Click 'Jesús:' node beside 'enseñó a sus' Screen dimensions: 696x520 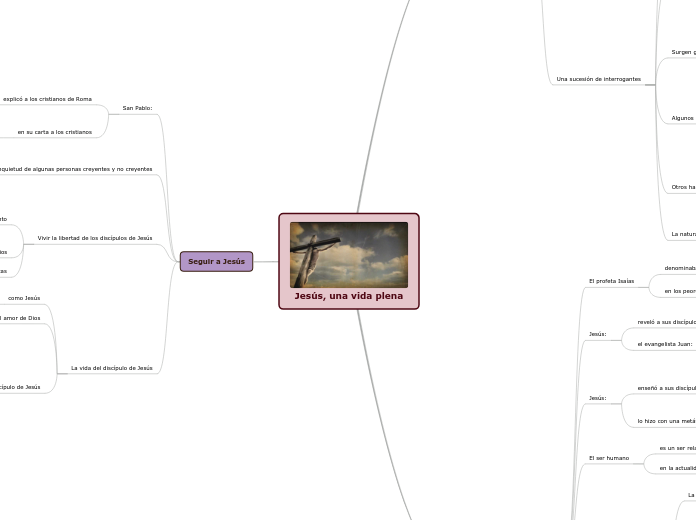[598, 398]
